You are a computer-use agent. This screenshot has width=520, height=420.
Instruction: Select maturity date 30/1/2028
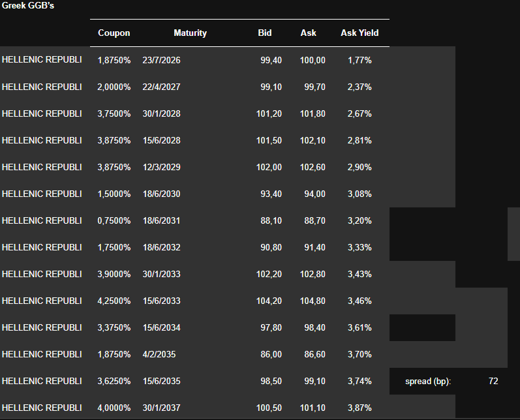[162, 113]
